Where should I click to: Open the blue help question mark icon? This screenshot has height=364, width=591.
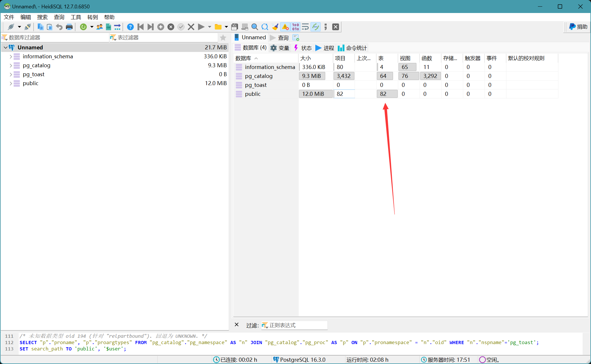coord(130,27)
